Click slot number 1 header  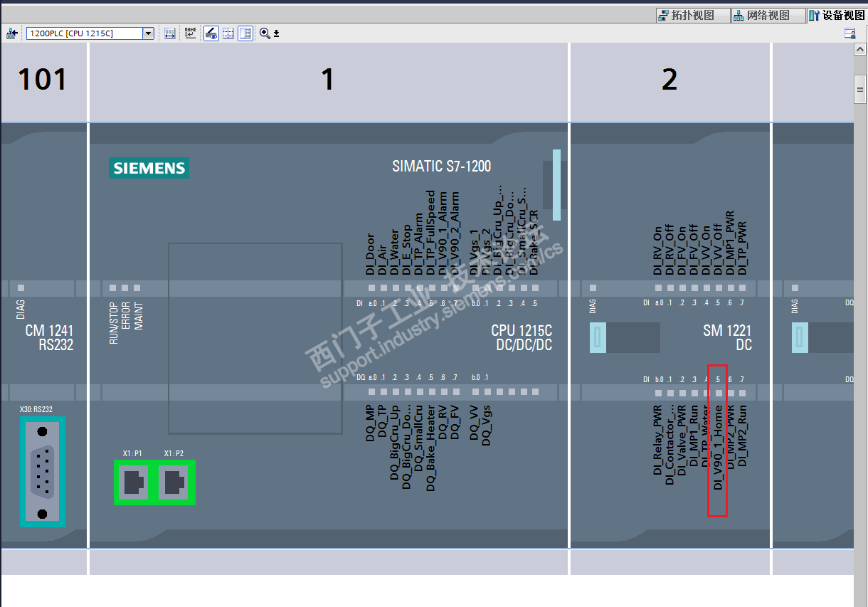click(327, 79)
